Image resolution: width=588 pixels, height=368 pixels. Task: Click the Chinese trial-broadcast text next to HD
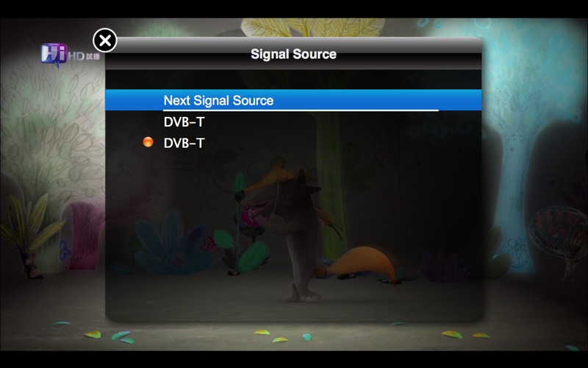tap(93, 57)
